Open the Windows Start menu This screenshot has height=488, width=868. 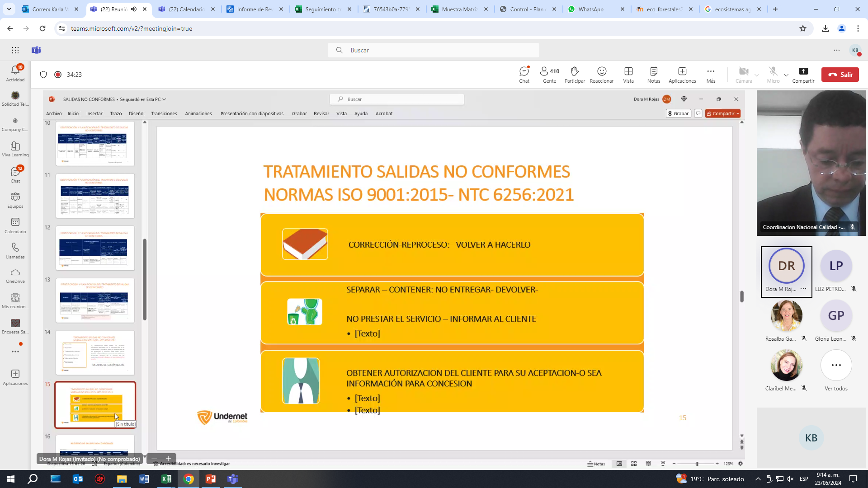click(x=11, y=479)
